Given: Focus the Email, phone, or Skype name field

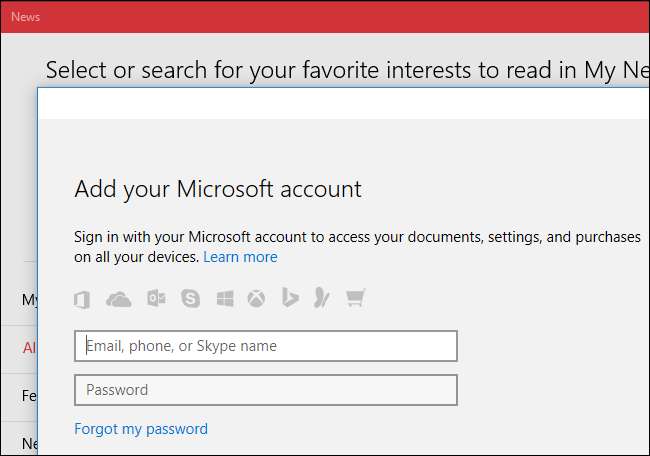Looking at the screenshot, I should point(265,346).
